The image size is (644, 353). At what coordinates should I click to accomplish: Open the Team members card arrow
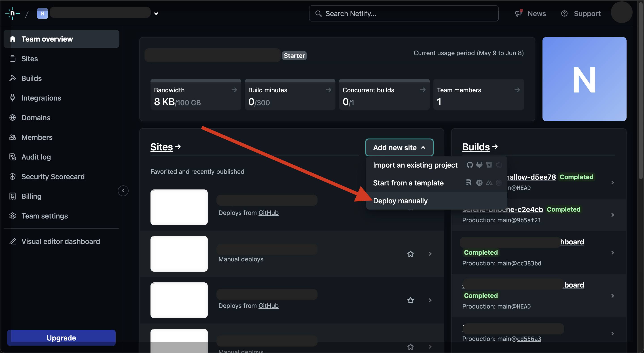(517, 90)
